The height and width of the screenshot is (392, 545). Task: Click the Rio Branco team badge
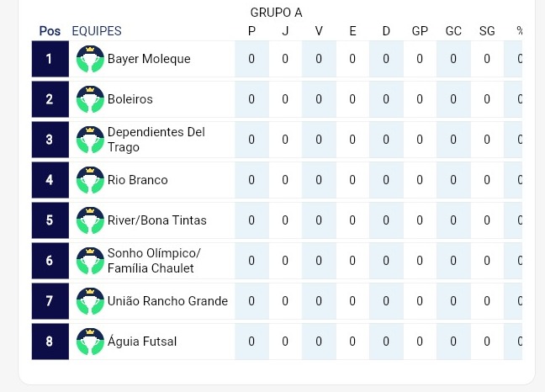point(90,180)
